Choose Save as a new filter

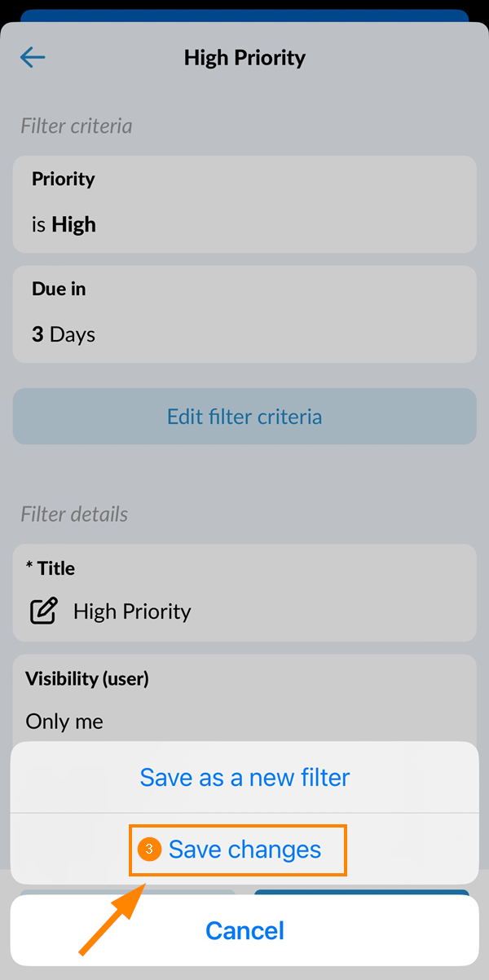[244, 777]
